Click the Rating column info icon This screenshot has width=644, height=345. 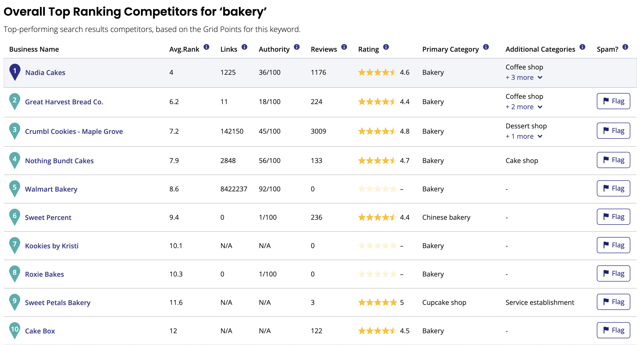coord(386,47)
